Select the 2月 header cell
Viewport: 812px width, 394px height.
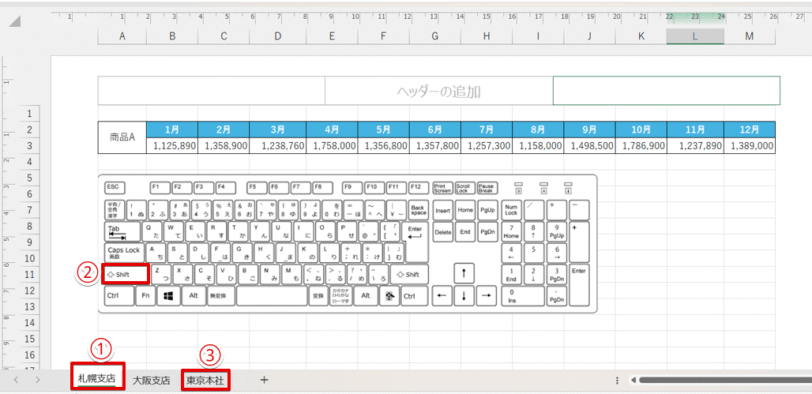pyautogui.click(x=224, y=129)
